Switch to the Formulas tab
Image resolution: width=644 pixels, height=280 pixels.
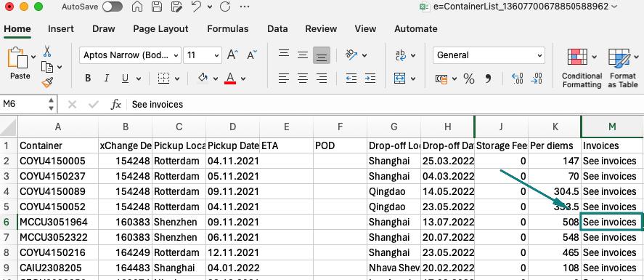tap(227, 29)
